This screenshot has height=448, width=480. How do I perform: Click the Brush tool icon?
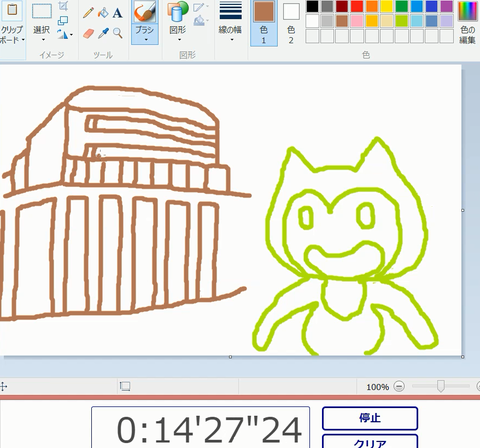coord(145,11)
